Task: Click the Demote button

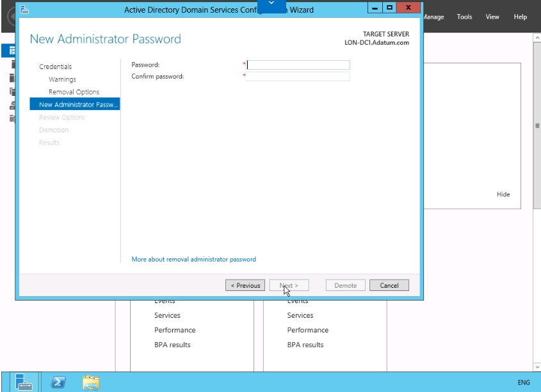Action: (345, 285)
